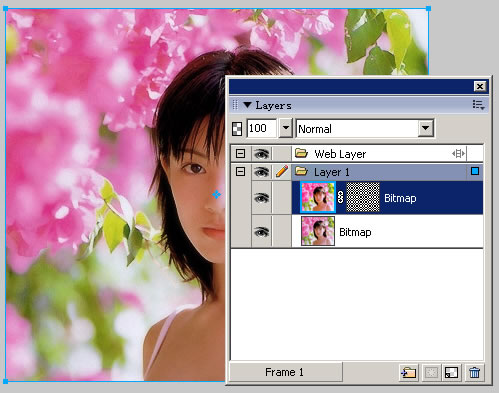Click the opacity checkerboard icon
The width and height of the screenshot is (499, 393).
pos(237,129)
